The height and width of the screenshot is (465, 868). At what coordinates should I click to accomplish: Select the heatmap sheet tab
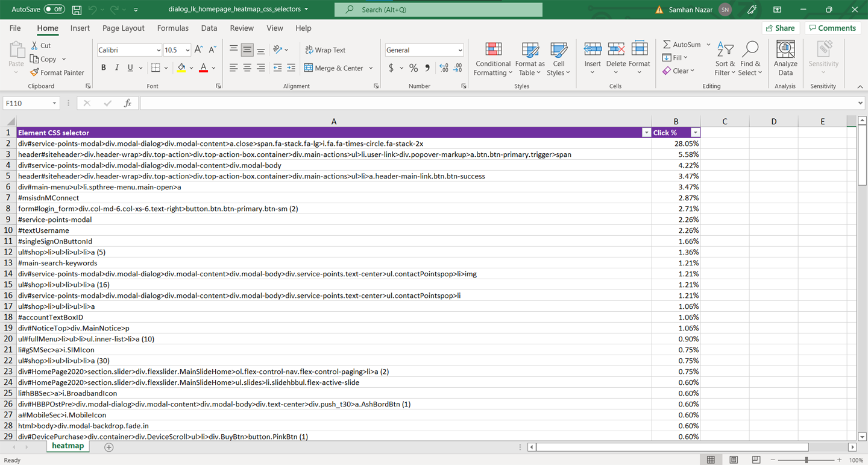(x=68, y=446)
